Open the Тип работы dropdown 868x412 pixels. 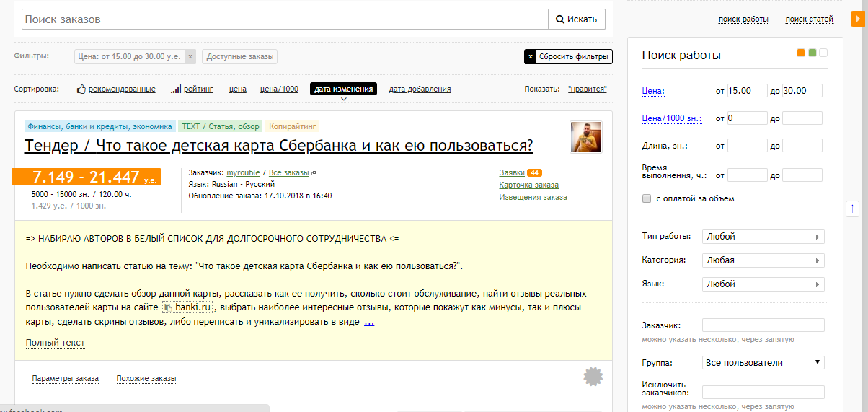[x=763, y=237]
